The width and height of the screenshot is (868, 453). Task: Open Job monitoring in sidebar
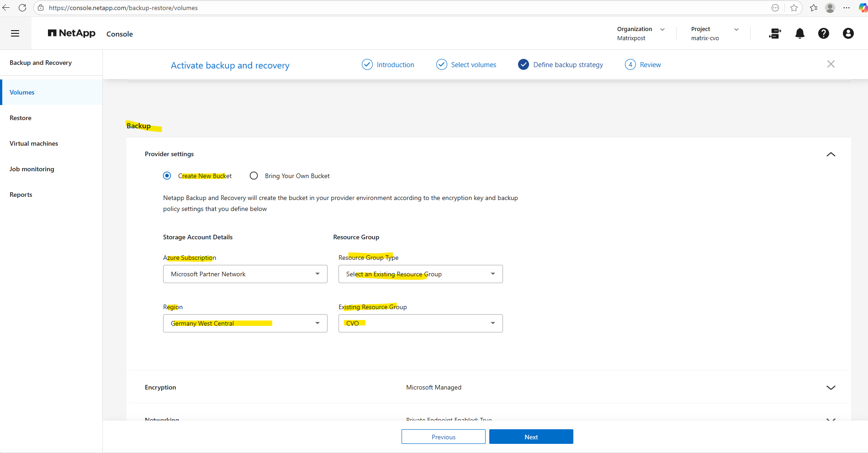click(32, 169)
